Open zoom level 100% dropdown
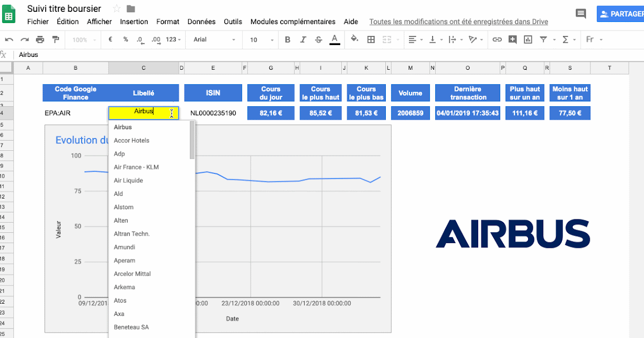The width and height of the screenshot is (644, 338). pos(84,40)
